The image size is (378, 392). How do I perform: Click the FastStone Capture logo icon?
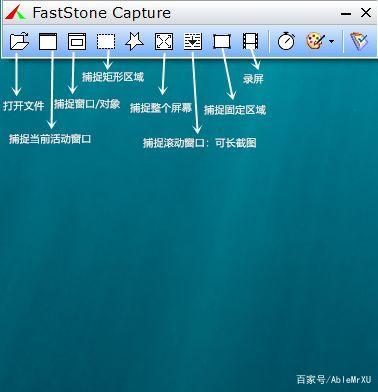[x=15, y=13]
